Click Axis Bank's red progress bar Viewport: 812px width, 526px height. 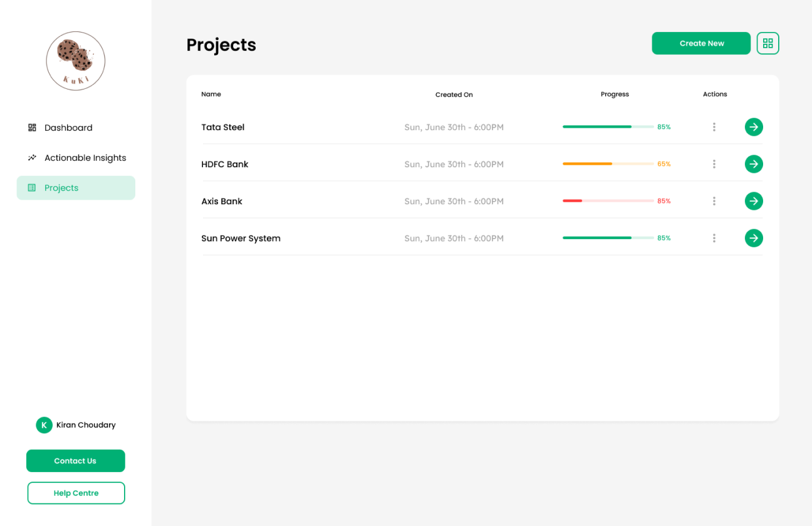coord(608,201)
